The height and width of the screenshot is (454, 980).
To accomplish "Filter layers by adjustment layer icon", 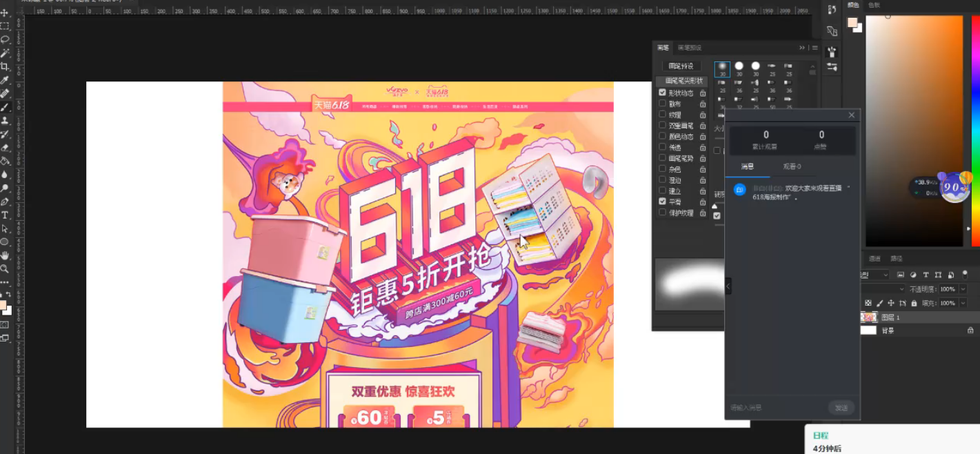I will pyautogui.click(x=913, y=275).
